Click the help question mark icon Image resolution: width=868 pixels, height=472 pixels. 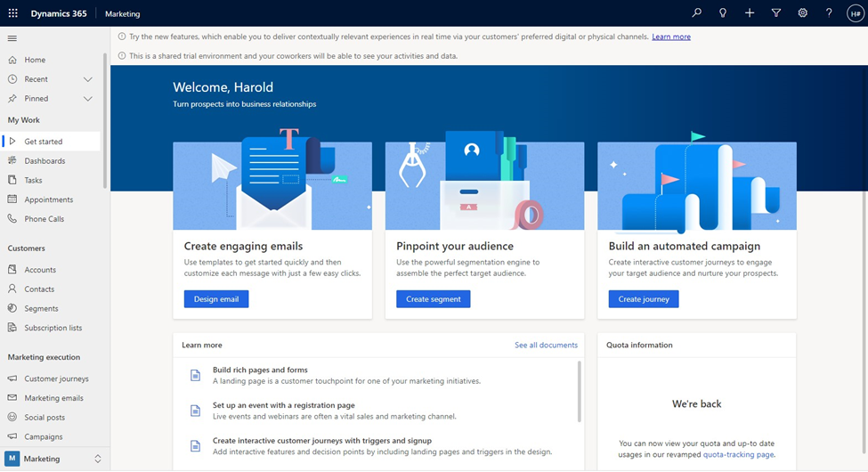(829, 13)
